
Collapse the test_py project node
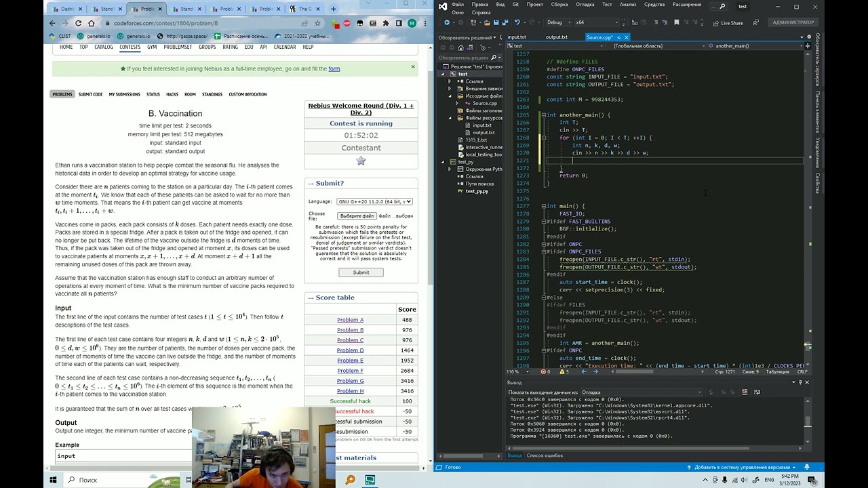point(442,162)
